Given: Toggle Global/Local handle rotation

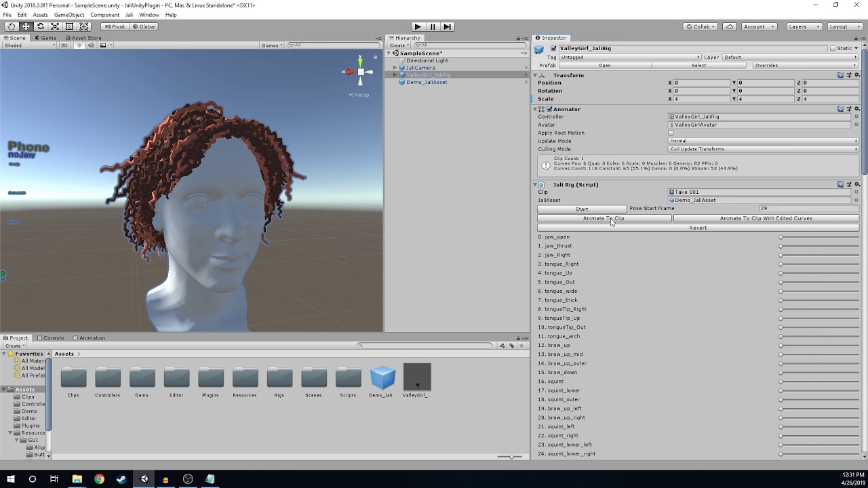Looking at the screenshot, I should pos(144,26).
